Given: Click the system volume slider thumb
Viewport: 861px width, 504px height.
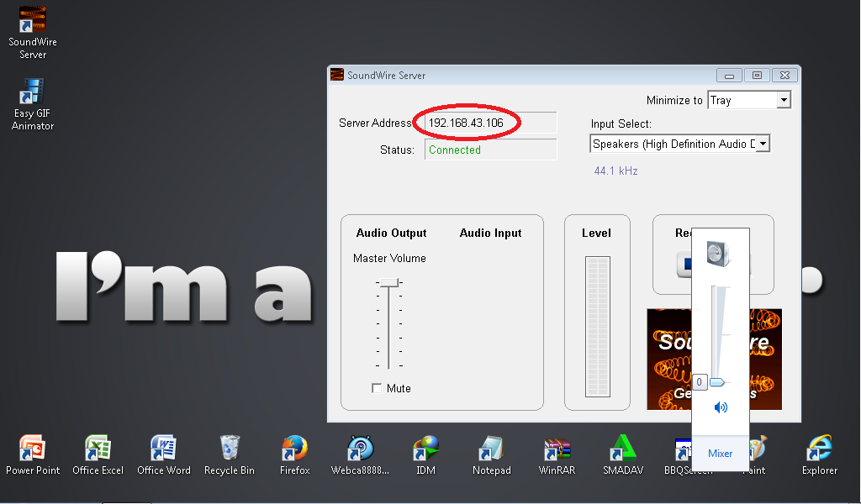Looking at the screenshot, I should 718,382.
